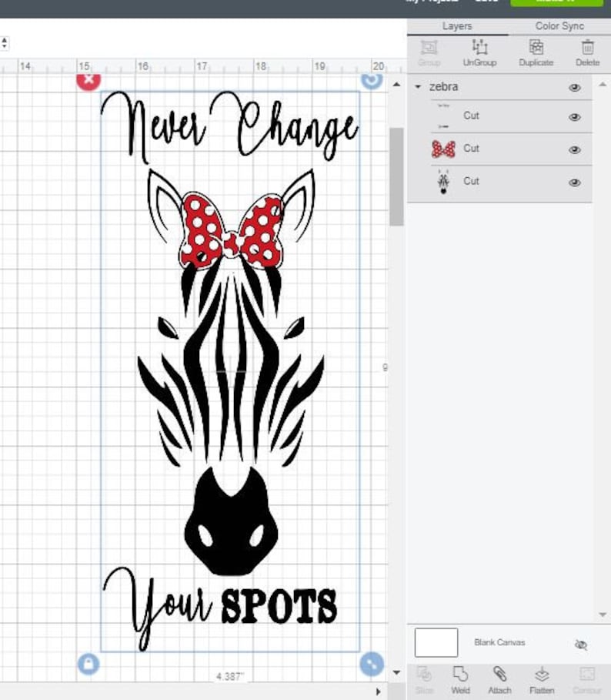
Task: Click the canvas scroll down arrow
Action: pos(396,672)
